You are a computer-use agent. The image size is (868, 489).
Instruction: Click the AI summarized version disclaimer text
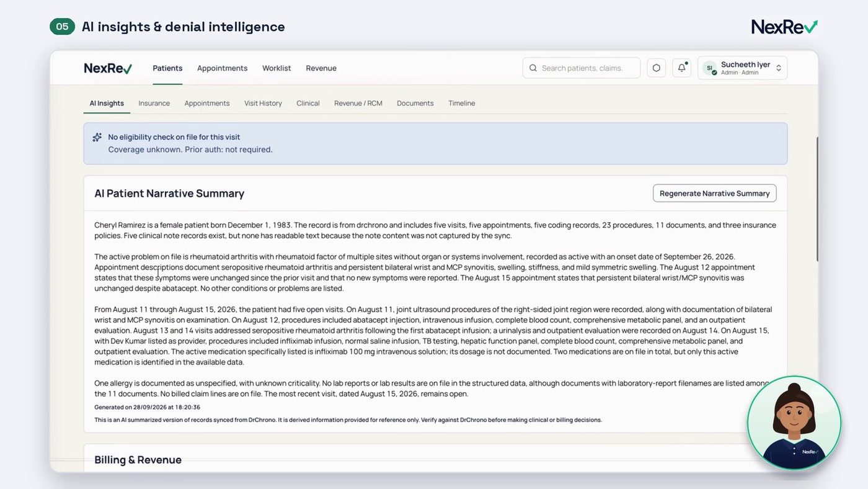(348, 420)
